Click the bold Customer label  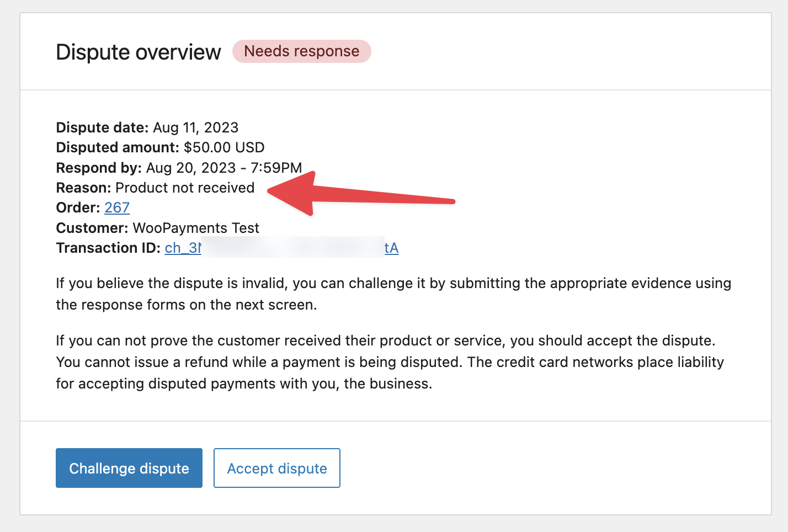click(x=92, y=228)
